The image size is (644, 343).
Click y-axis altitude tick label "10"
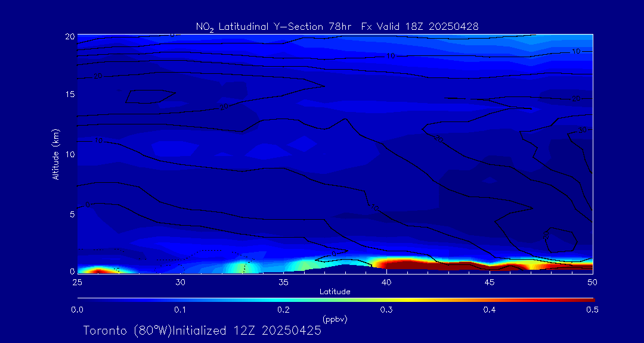pyautogui.click(x=70, y=154)
